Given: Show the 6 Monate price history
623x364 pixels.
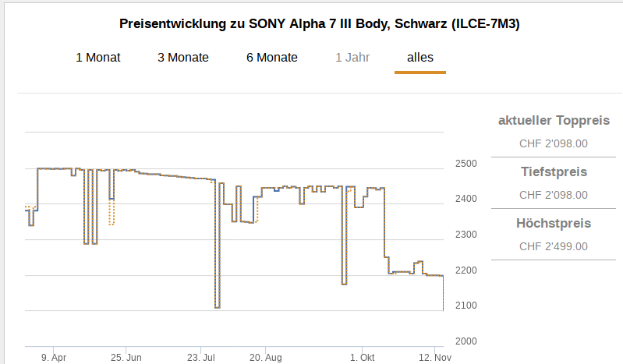Looking at the screenshot, I should coord(272,58).
